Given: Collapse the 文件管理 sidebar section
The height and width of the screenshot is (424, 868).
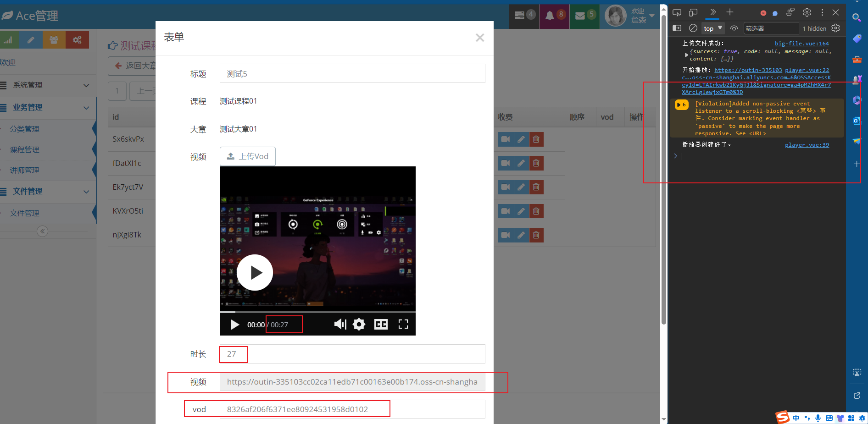Looking at the screenshot, I should pos(48,192).
